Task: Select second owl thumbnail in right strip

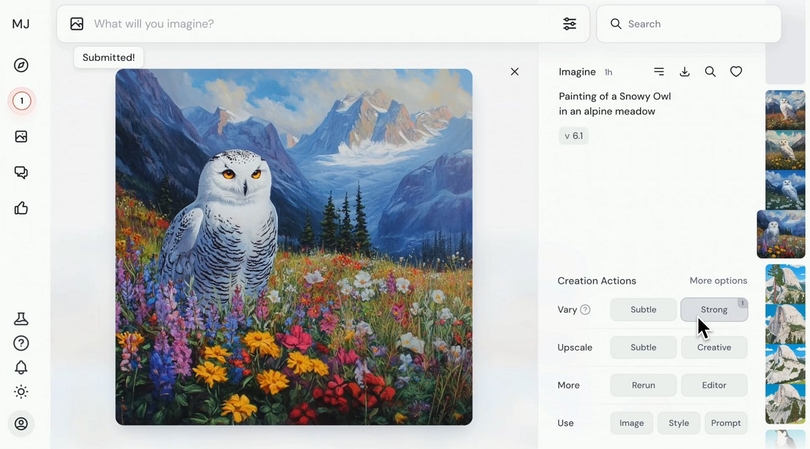Action: tap(785, 150)
